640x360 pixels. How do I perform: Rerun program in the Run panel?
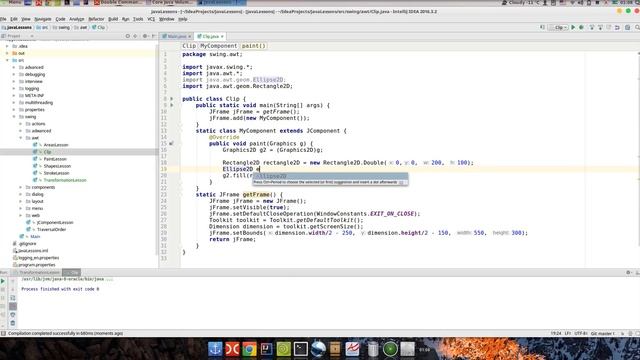click(3, 281)
